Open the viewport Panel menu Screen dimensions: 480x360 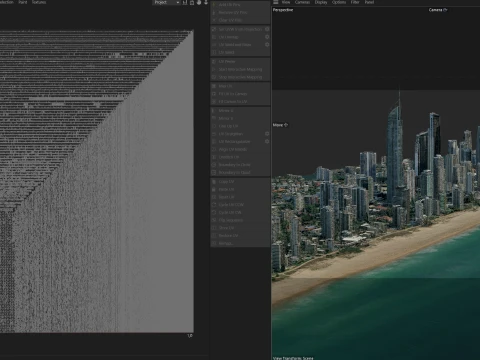point(369,2)
